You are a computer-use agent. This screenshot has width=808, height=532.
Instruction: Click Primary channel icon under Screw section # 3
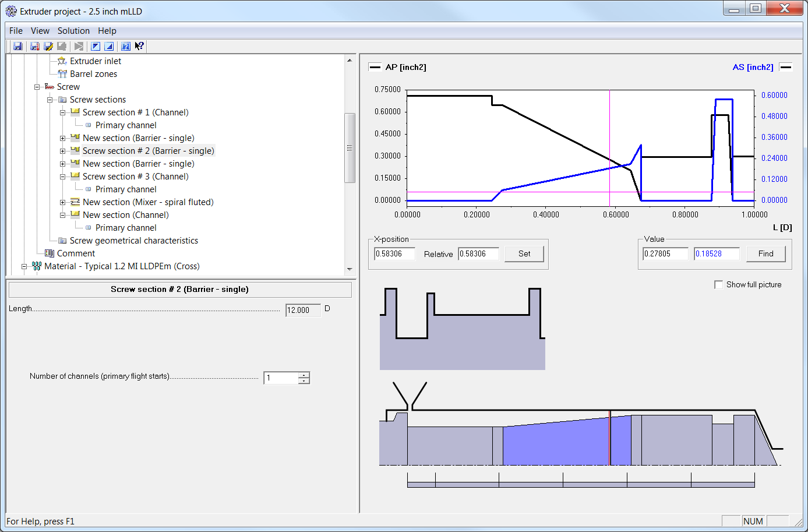click(89, 189)
